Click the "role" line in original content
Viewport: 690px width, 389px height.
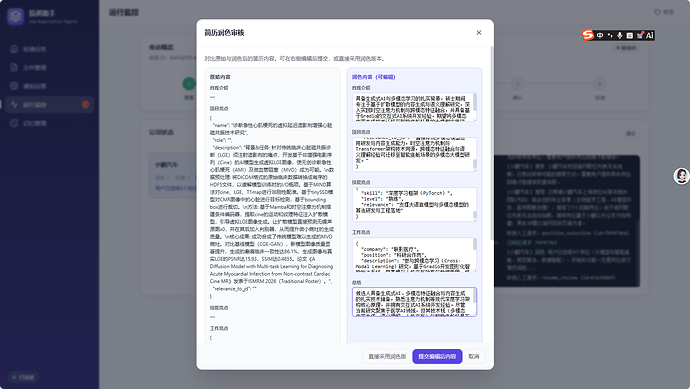click(222, 140)
